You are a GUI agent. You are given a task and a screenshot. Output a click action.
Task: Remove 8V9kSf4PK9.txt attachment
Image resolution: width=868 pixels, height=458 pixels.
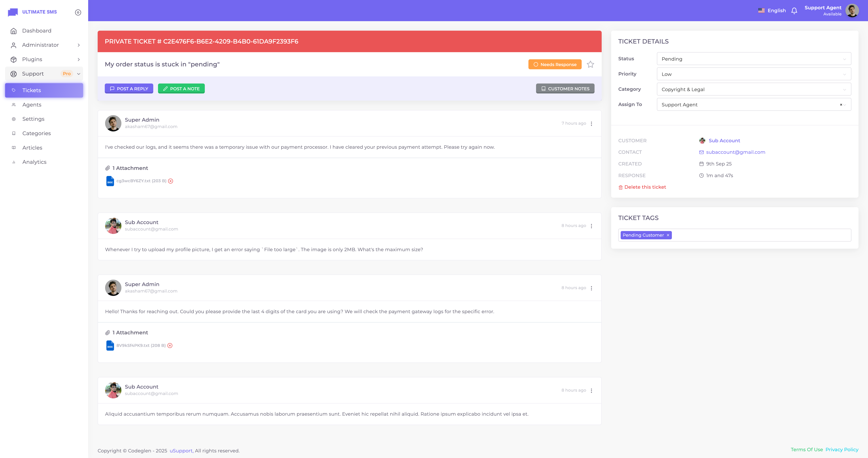click(170, 346)
